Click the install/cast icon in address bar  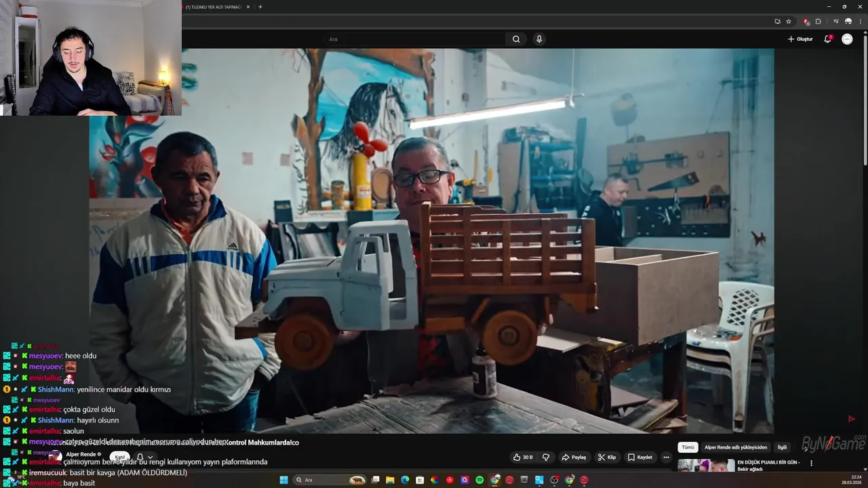coord(777,22)
